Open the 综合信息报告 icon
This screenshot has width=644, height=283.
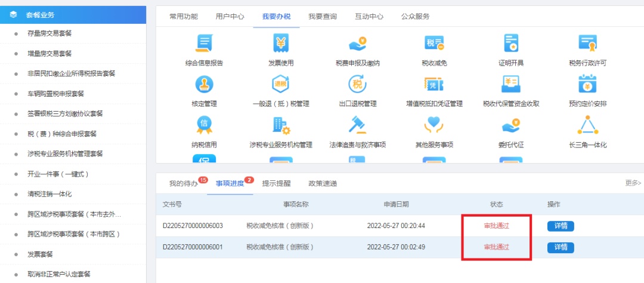(x=205, y=44)
